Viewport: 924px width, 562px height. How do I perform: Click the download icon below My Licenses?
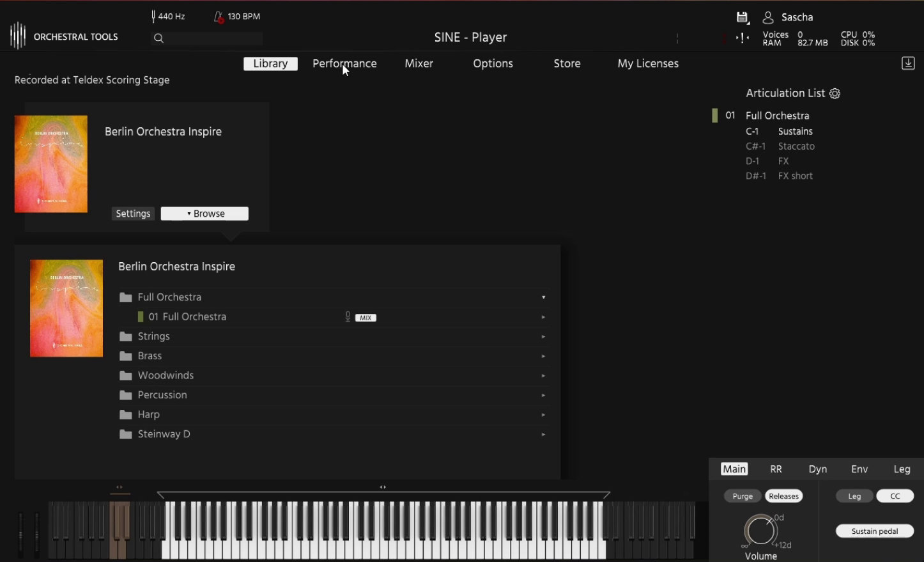[907, 63]
